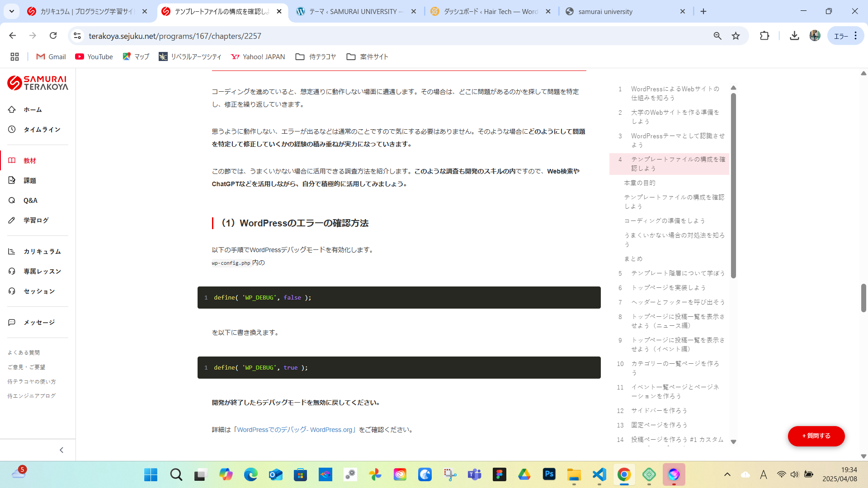Open リベラルアーツシティ bookmark
The height and width of the screenshot is (488, 868).
click(190, 56)
